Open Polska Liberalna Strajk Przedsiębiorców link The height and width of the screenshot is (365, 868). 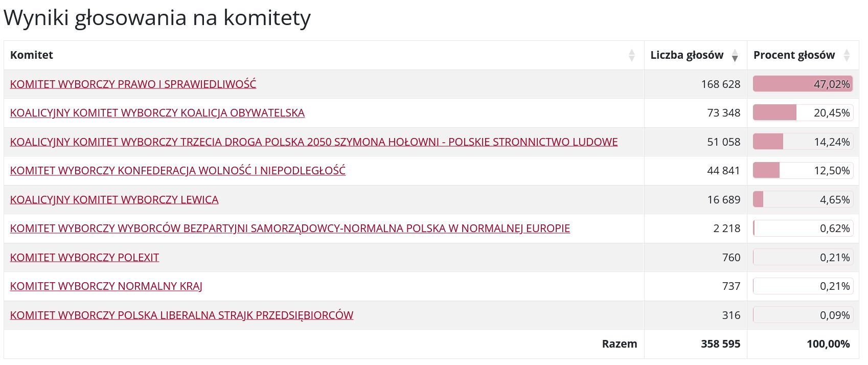coord(181,315)
